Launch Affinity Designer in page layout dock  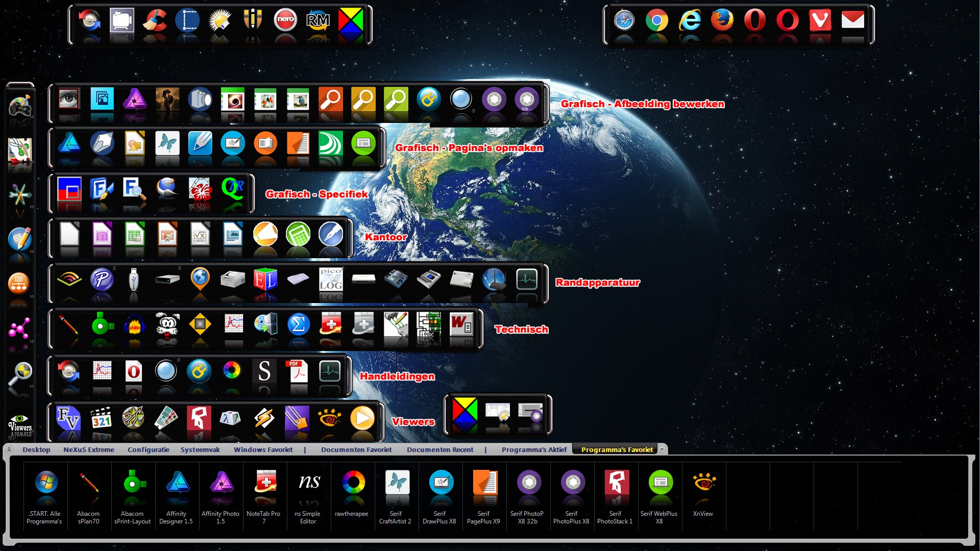69,143
